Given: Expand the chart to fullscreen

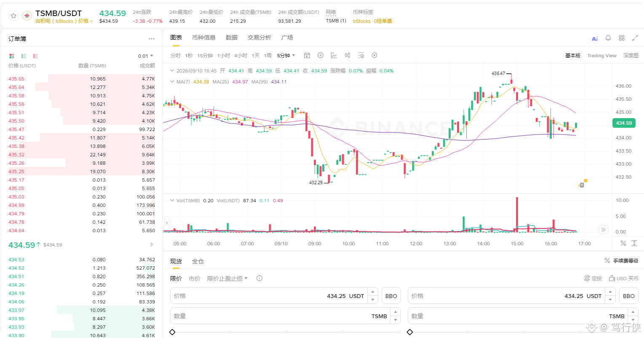Looking at the screenshot, I should 635,38.
